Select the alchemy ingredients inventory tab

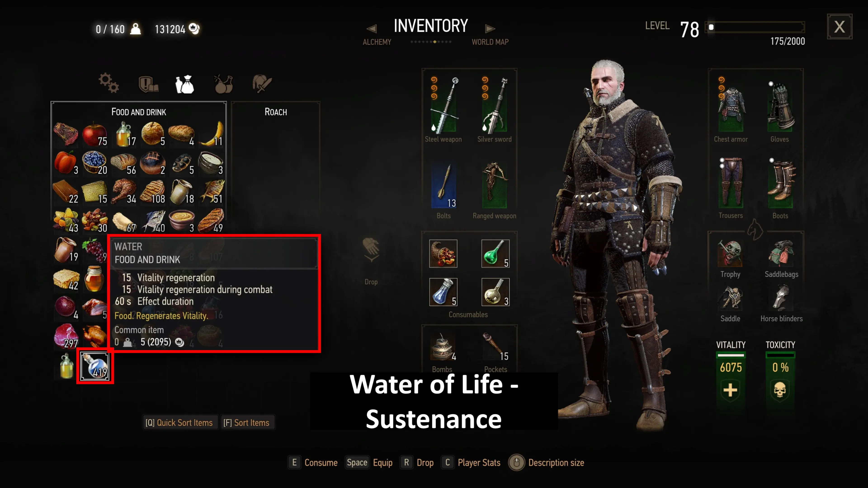(x=223, y=84)
